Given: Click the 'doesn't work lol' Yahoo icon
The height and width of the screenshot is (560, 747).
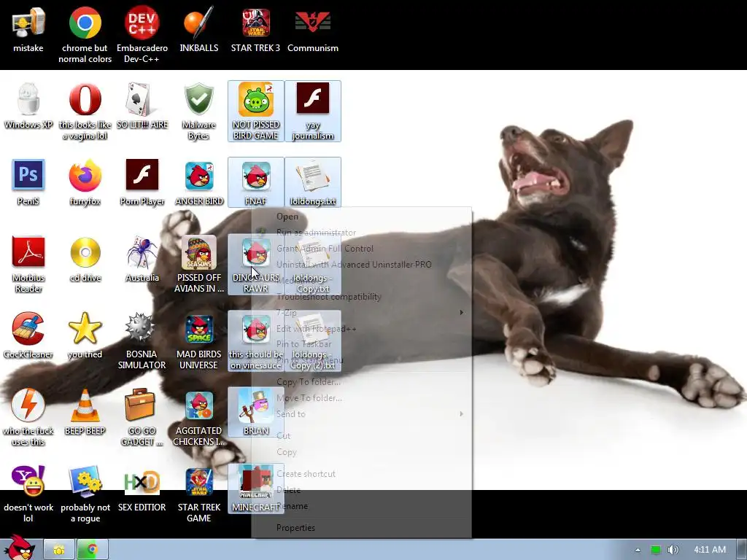Looking at the screenshot, I should click(x=28, y=494).
